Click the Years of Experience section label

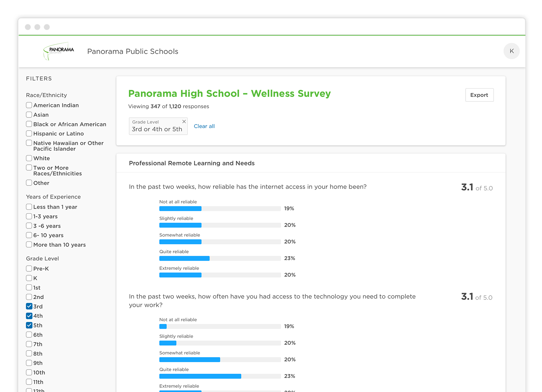(x=54, y=197)
